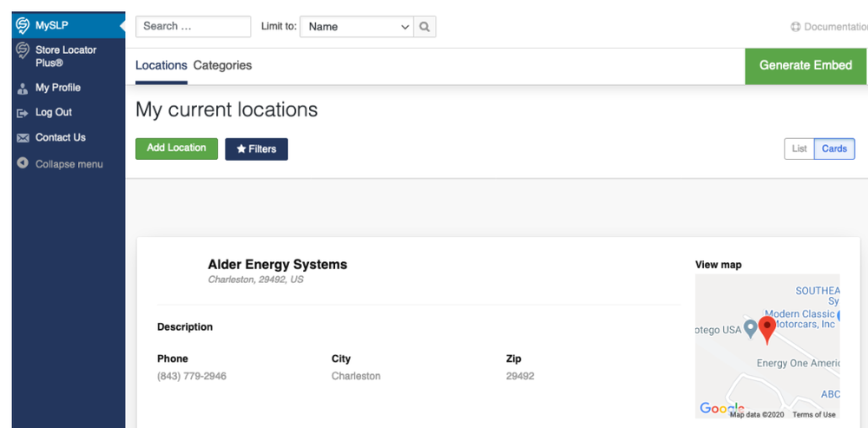Click the Zip value 29492
Viewport: 868px width, 428px height.
click(x=520, y=377)
